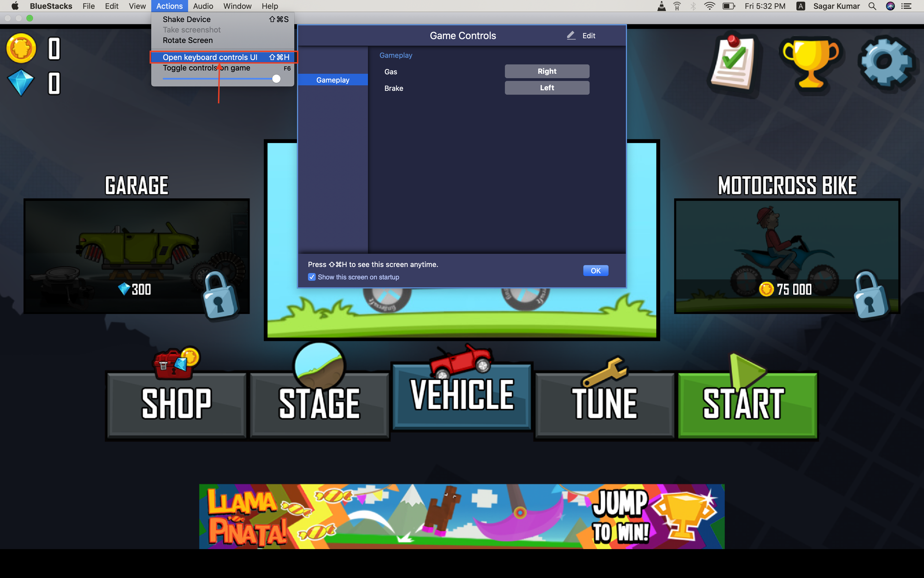Click the Gas control label
Viewport: 924px width, 578px height.
(391, 72)
